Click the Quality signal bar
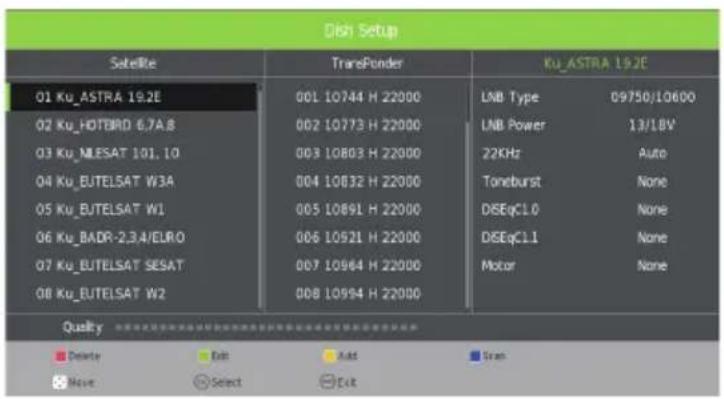Screen dimensions: 724x399 click(x=267, y=327)
